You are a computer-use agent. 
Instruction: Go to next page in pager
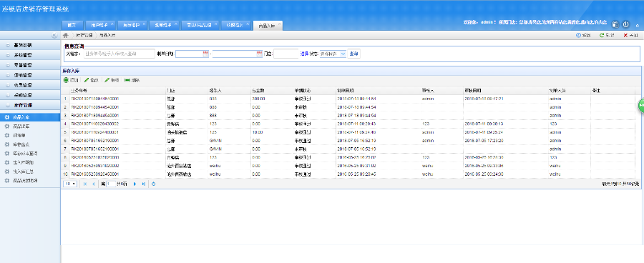(135, 184)
